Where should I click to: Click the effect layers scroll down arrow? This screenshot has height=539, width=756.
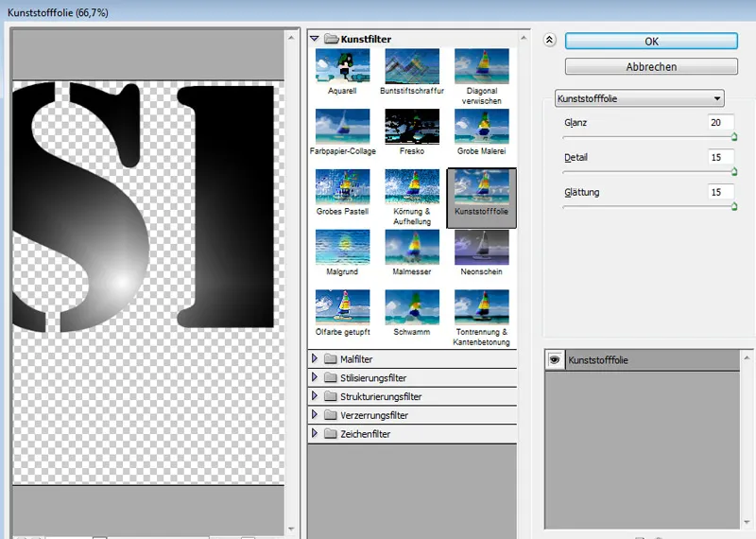747,522
